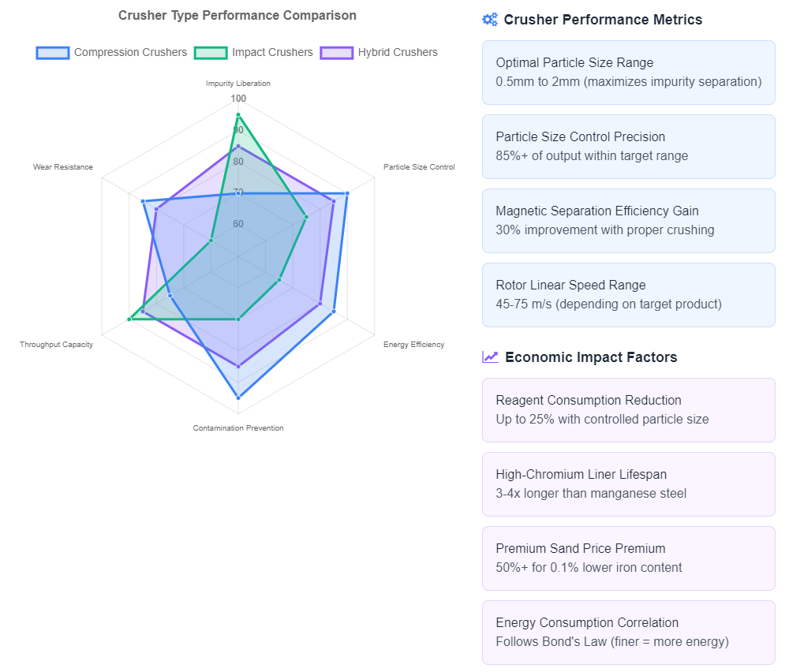Click the Rotor Linear Speed Range card
Screen dimensions: 789x672
pos(629,295)
